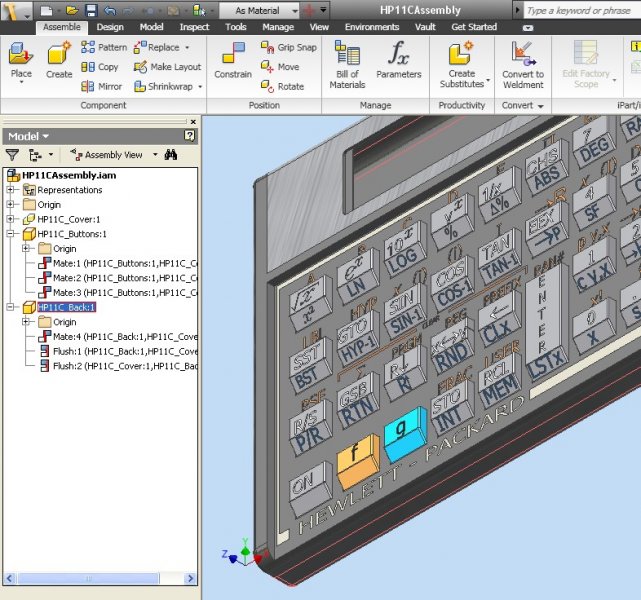Open the View ribbon tab
Image resolution: width=641 pixels, height=600 pixels.
319,27
